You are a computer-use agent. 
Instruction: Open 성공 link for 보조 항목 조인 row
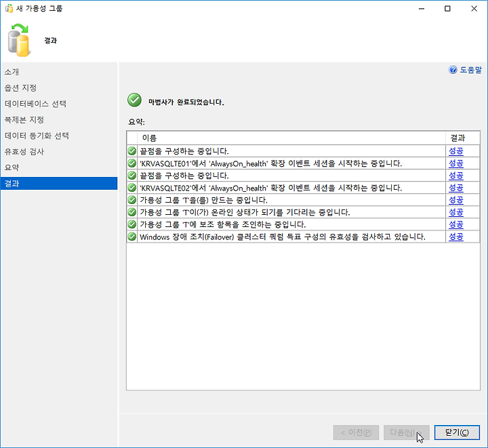(456, 224)
